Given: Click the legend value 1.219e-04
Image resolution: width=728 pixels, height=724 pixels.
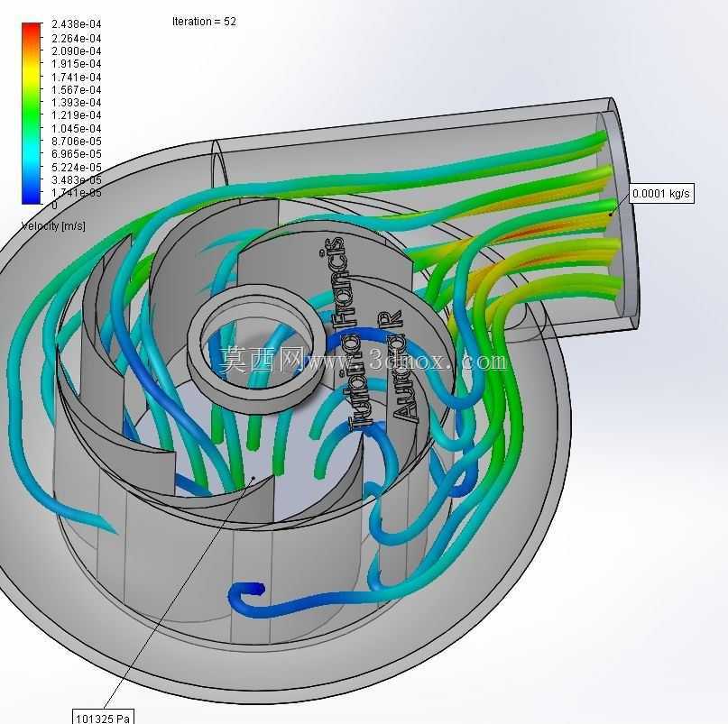Looking at the screenshot, I should point(76,115).
